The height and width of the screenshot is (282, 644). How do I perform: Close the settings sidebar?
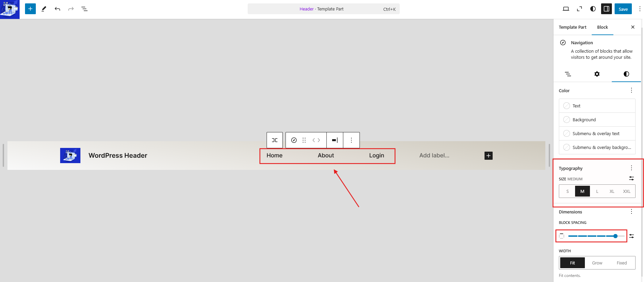[x=633, y=27]
